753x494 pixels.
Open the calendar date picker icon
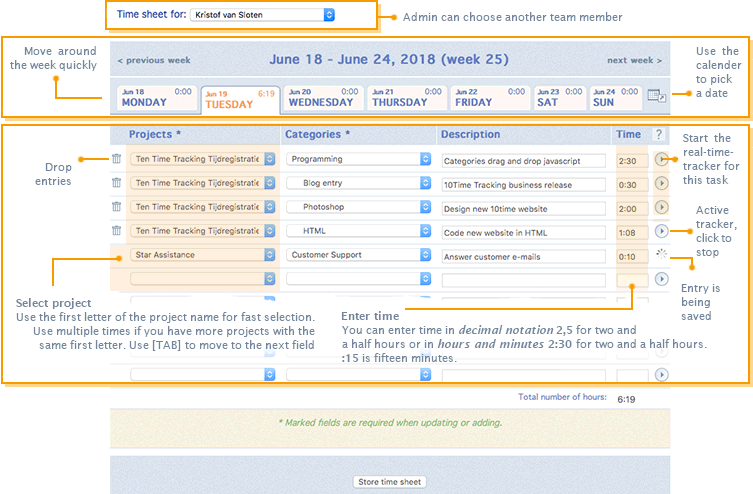657,96
